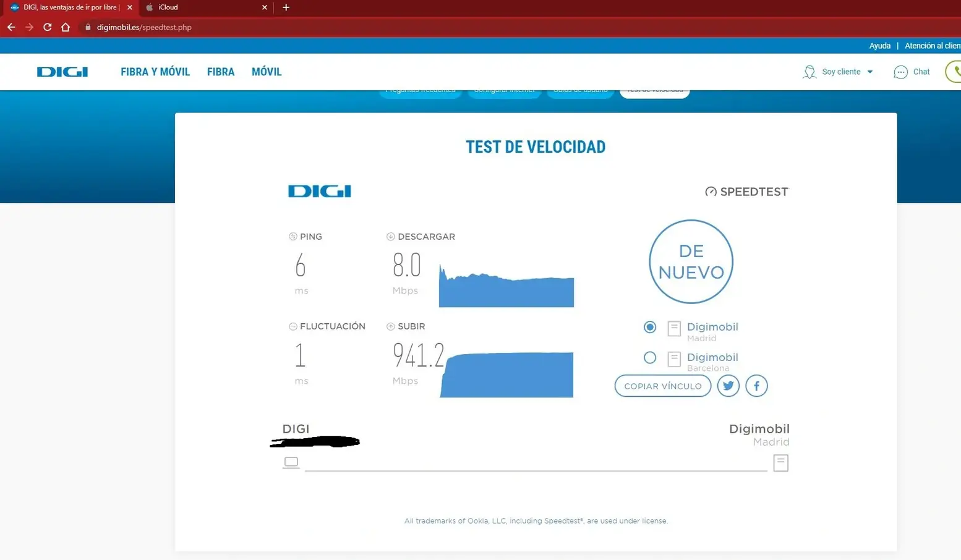
Task: Click the Speedtest gauge logo
Action: pyautogui.click(x=746, y=192)
